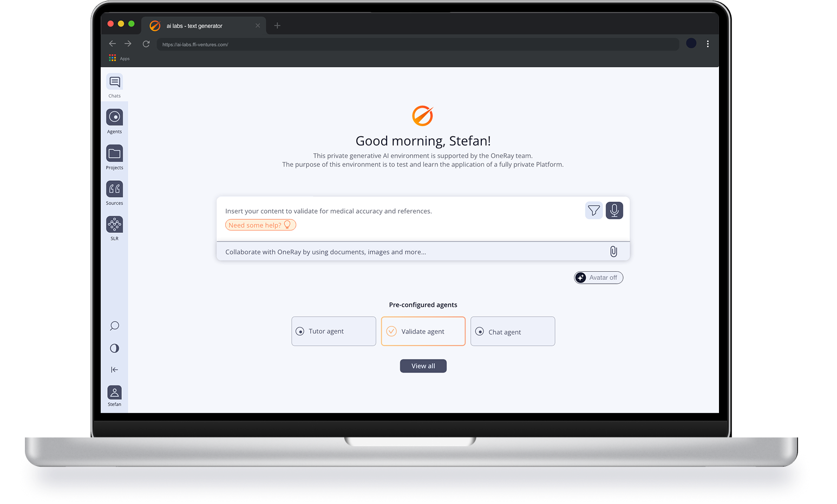Click the View all button
Viewport: 837px width, 504px height.
(x=423, y=366)
